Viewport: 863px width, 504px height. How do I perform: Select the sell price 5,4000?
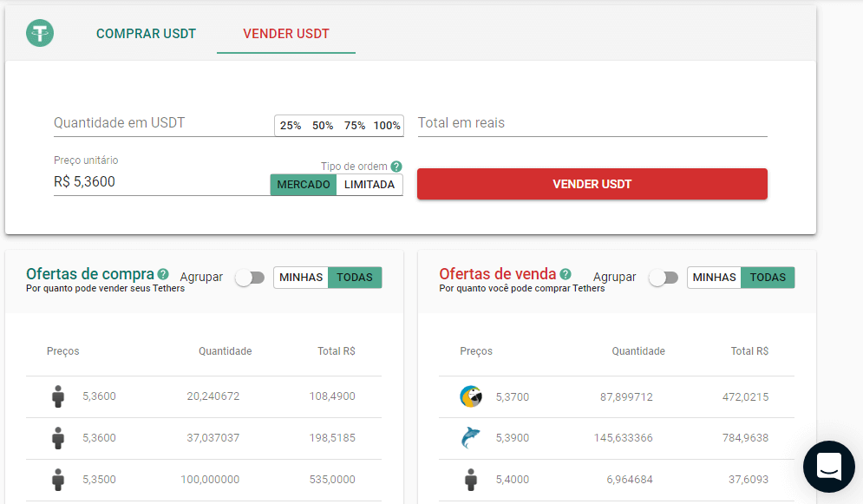tap(513, 479)
